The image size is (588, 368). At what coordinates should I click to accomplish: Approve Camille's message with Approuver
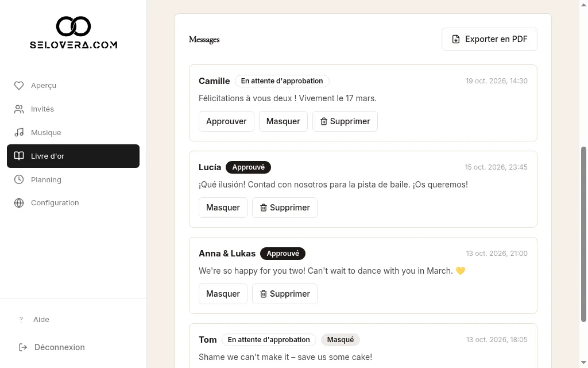226,121
